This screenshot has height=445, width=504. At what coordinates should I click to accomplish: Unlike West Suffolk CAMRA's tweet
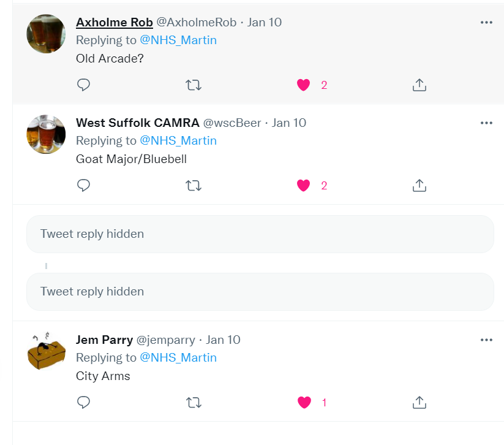304,185
